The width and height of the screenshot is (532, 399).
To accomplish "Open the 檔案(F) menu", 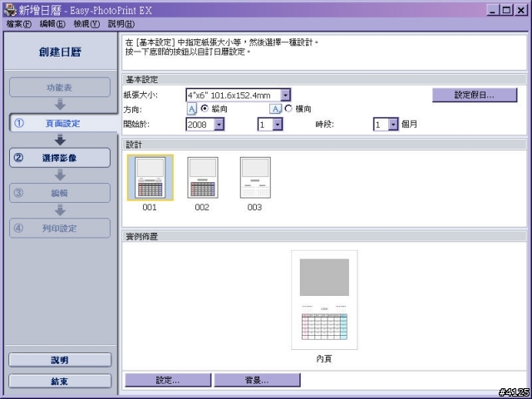I will tap(18, 24).
